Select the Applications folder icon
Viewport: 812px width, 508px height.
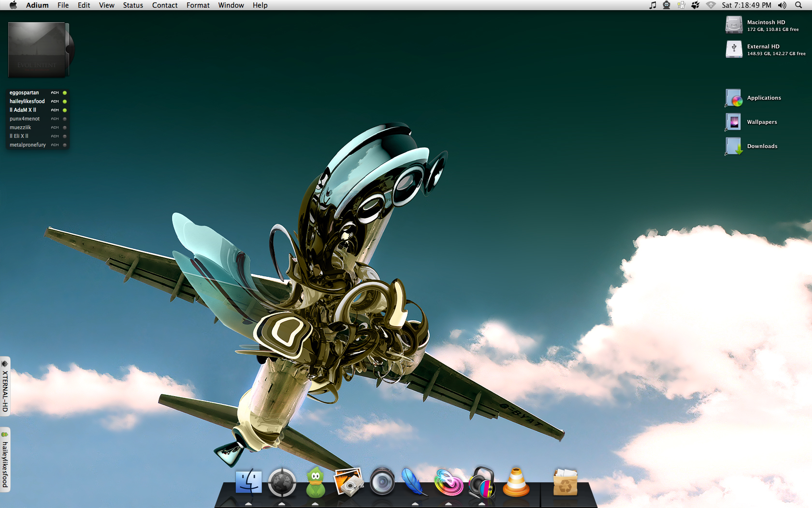pos(734,98)
